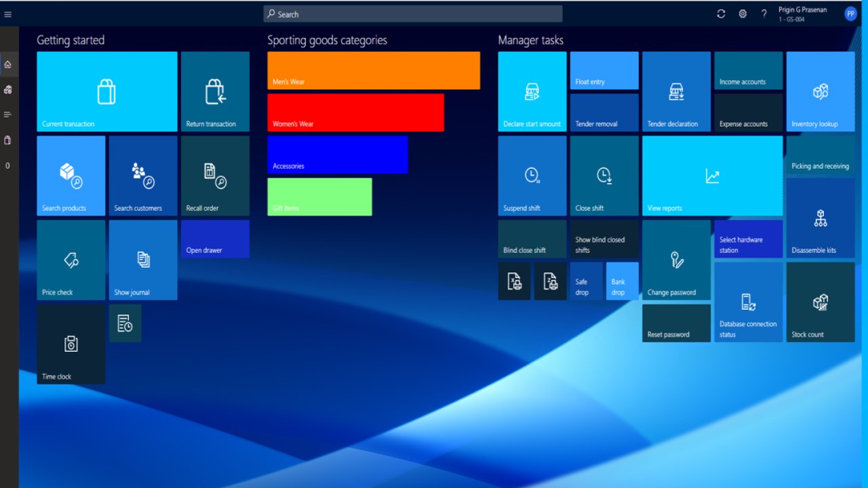
Task: Open the Search customers tile
Action: click(x=143, y=176)
